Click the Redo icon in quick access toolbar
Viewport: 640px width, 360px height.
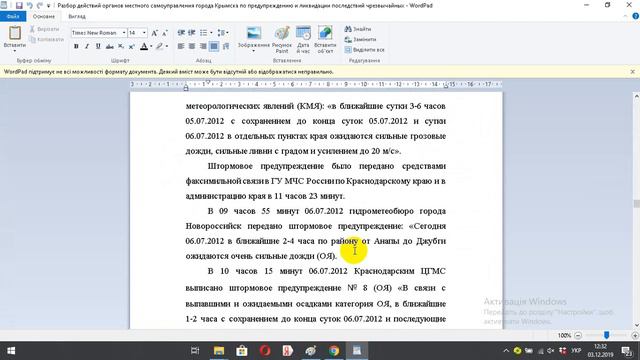click(x=40, y=5)
